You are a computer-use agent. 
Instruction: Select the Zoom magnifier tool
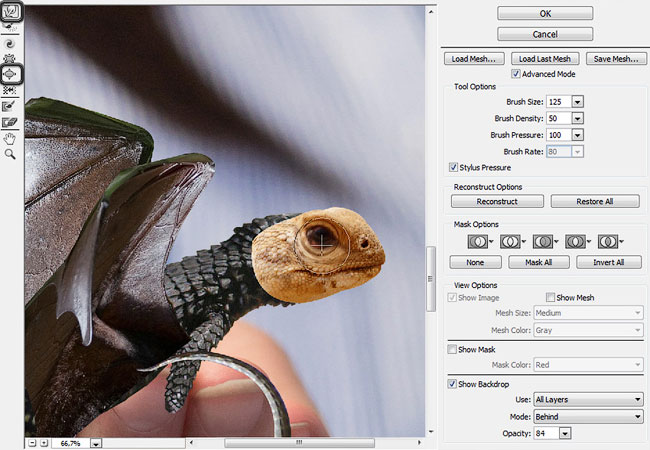(x=10, y=155)
